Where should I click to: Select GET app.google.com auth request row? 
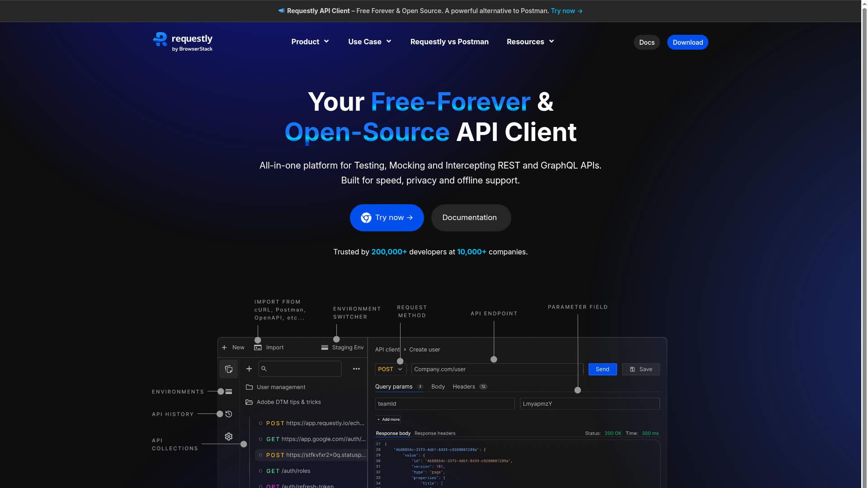(311, 439)
